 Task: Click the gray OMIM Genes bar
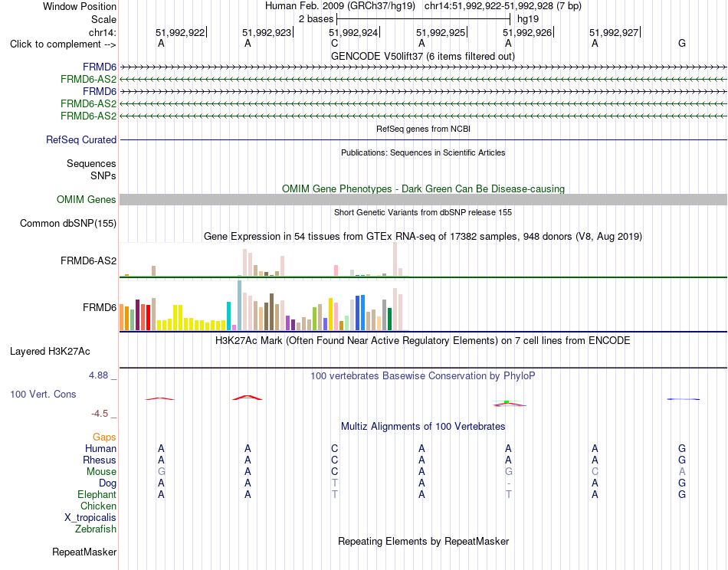(423, 200)
